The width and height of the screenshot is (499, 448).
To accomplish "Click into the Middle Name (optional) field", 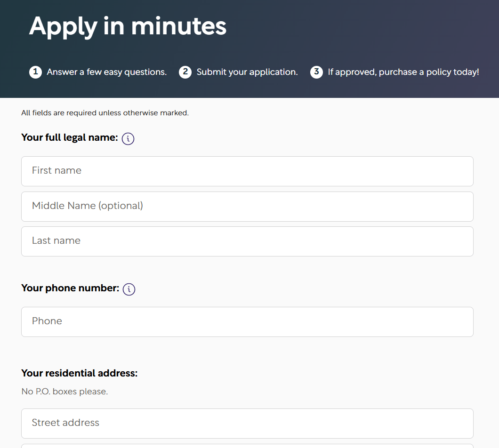I will pos(247,207).
